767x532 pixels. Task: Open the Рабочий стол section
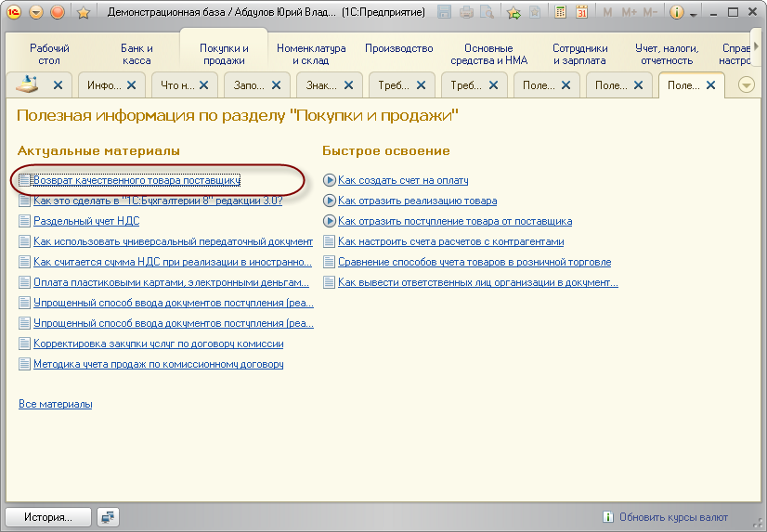pyautogui.click(x=49, y=54)
